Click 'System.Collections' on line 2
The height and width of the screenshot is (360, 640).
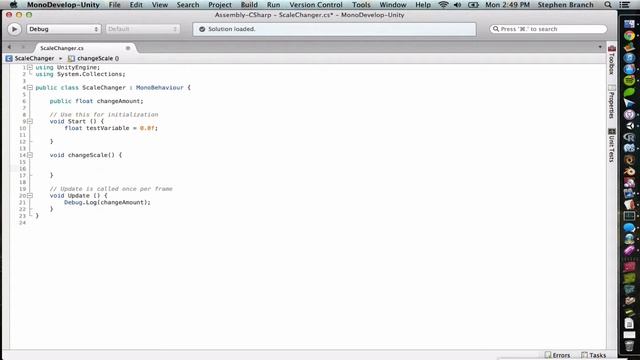(90, 74)
